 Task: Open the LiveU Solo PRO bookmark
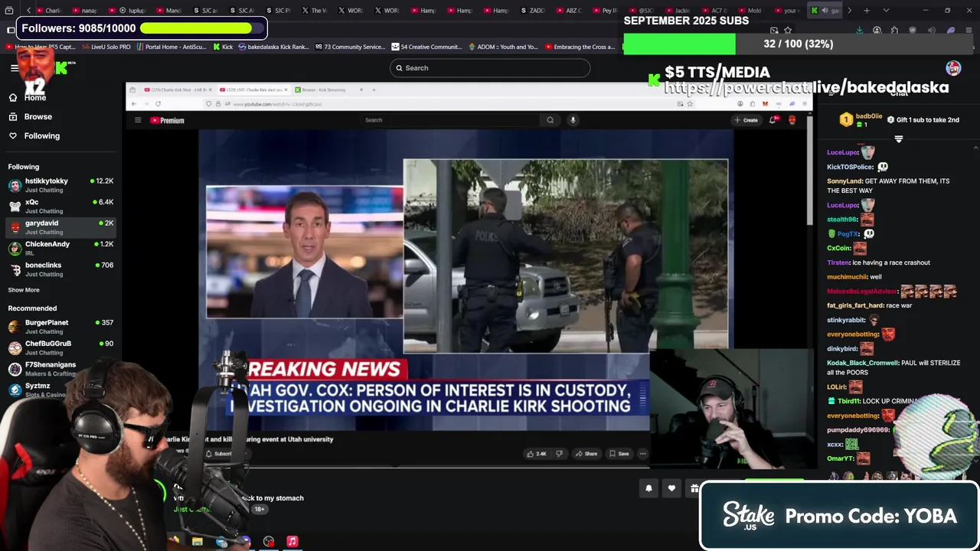tap(106, 47)
